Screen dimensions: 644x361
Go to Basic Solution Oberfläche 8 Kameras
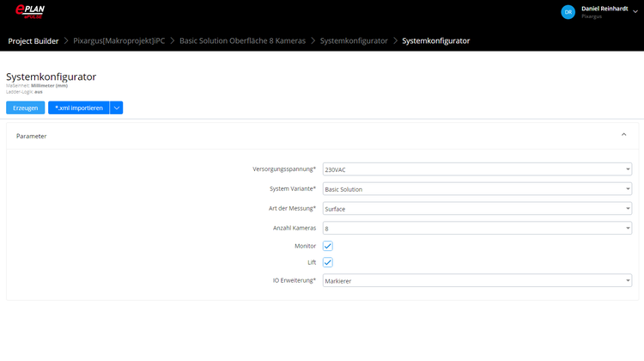(x=242, y=40)
